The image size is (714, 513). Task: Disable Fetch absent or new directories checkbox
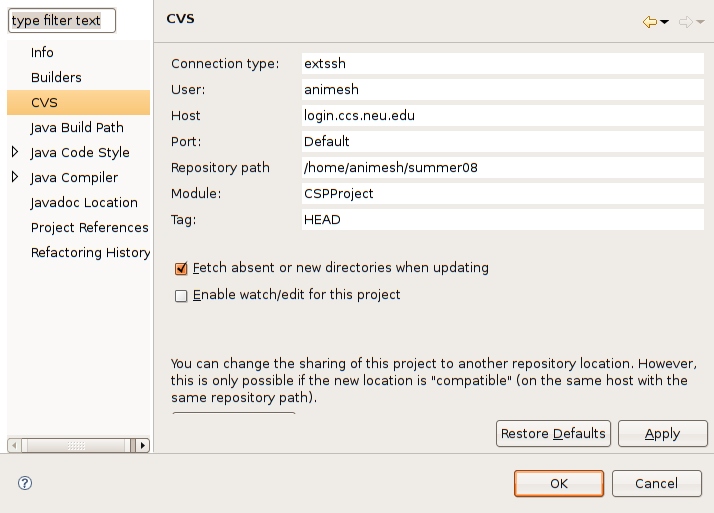coord(181,269)
